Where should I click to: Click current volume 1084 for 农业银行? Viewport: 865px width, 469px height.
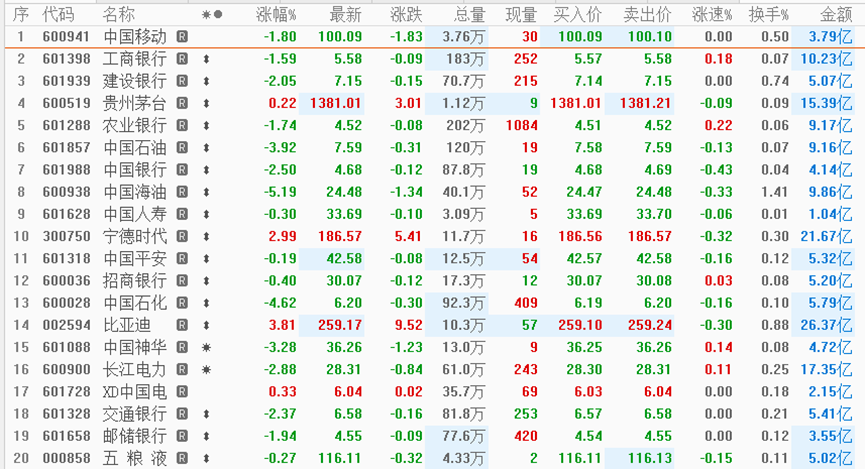point(521,125)
